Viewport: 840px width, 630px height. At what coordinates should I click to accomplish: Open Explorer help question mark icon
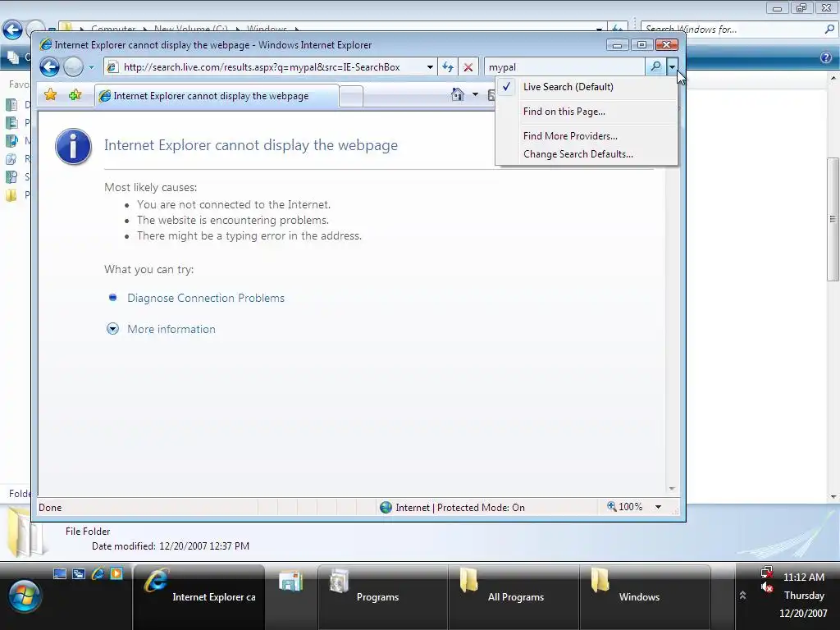825,58
